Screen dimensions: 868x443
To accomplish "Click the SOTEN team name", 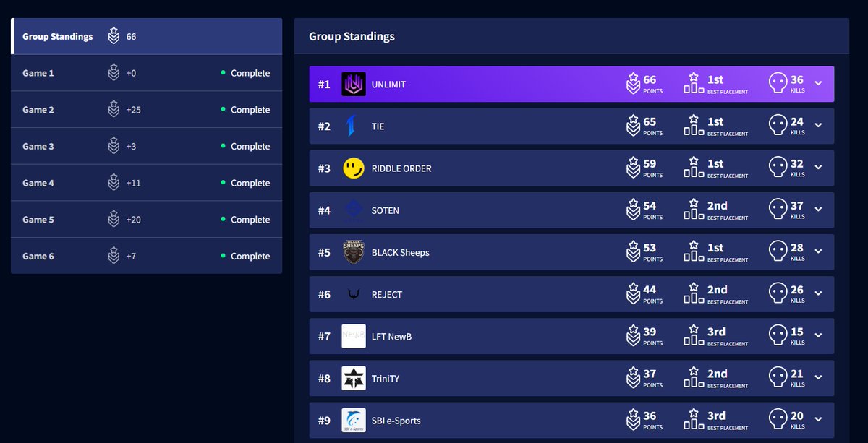I will (x=386, y=210).
